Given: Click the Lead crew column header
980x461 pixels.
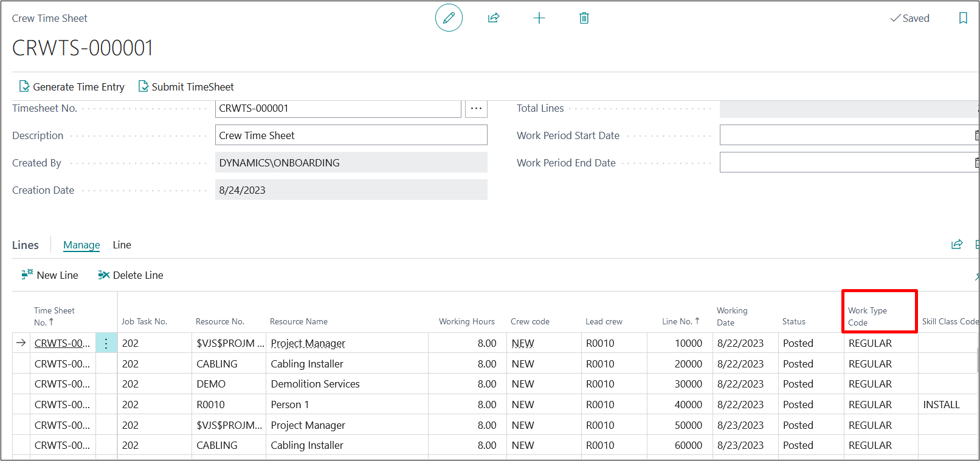Looking at the screenshot, I should point(604,321).
